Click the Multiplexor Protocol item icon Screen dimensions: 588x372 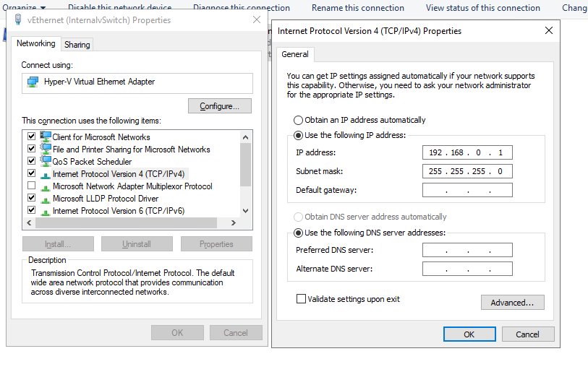pos(46,187)
